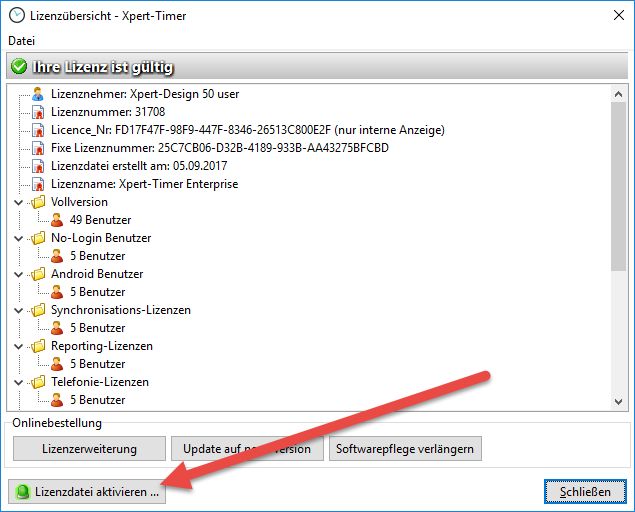
Task: Click the scrollbar down arrow
Action: 618,400
